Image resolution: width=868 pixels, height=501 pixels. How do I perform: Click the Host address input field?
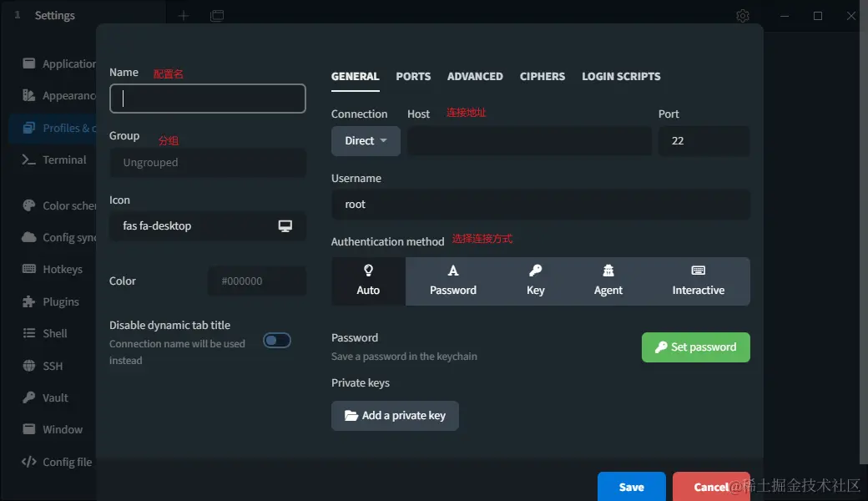point(530,140)
